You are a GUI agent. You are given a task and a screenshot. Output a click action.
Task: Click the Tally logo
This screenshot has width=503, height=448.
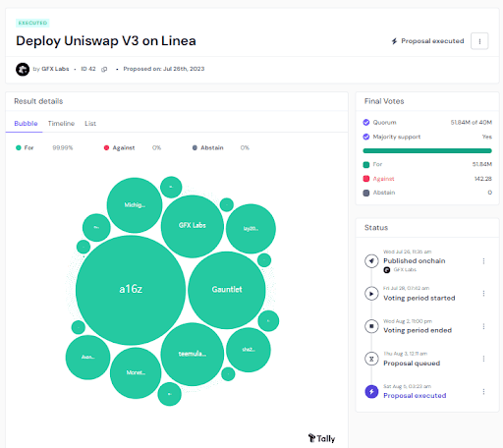tap(321, 438)
